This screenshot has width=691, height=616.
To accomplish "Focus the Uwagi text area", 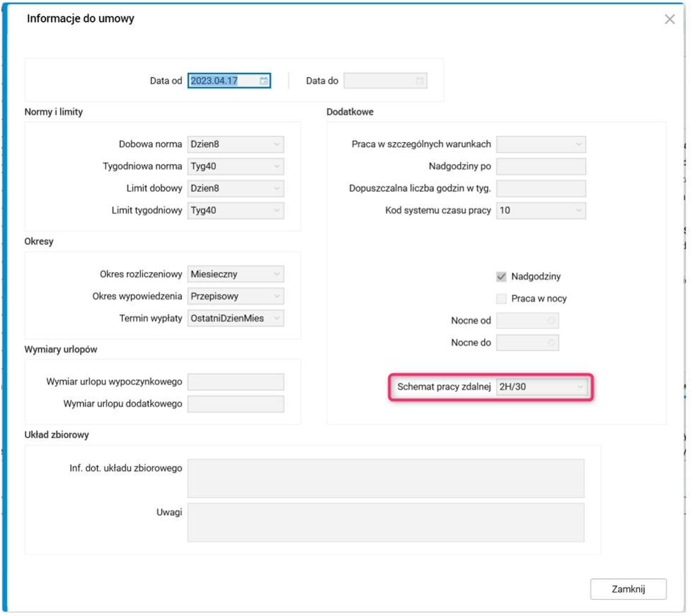I will click(386, 523).
